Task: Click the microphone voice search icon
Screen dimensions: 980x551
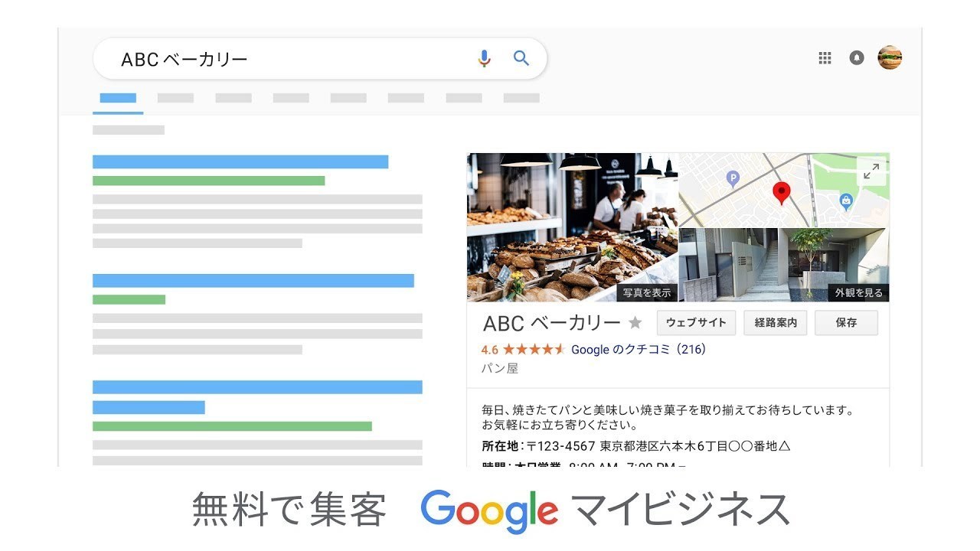Action: 484,59
